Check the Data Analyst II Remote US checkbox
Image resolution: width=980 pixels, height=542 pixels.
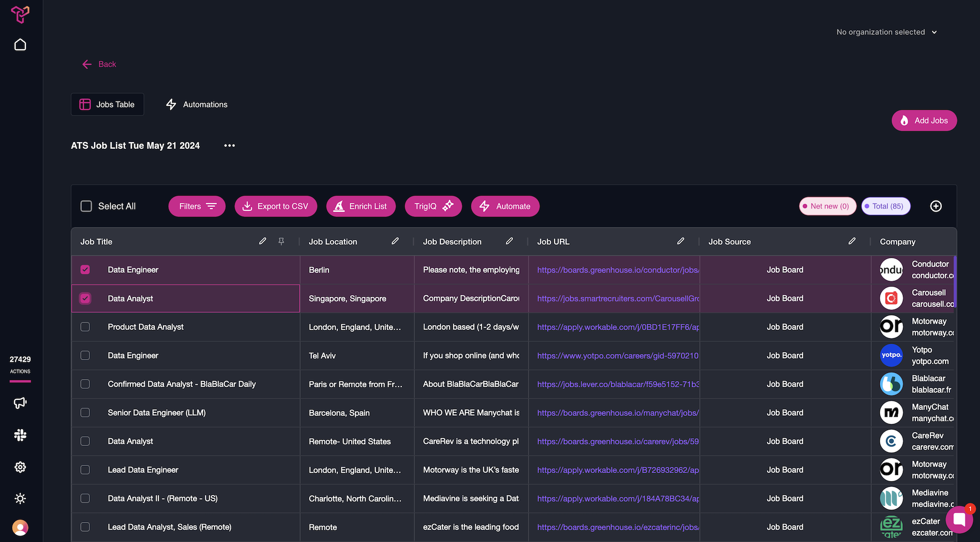tap(85, 499)
